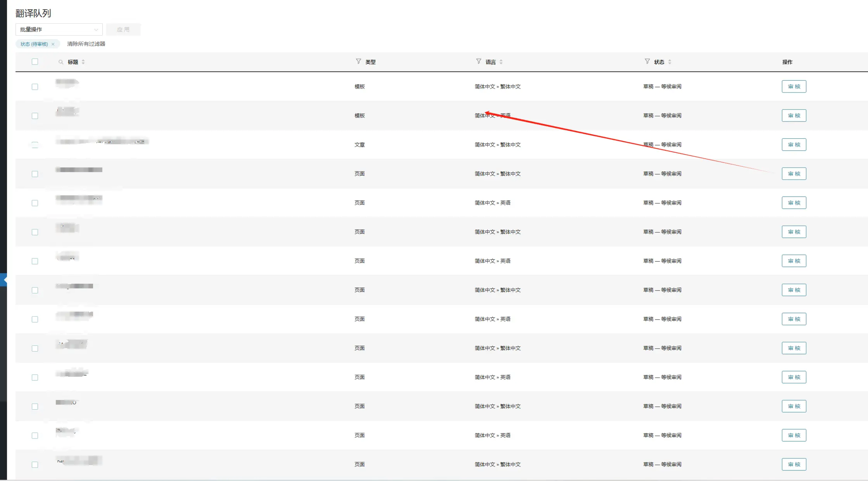868x481 pixels.
Task: Click 简体中文 » 繁体中文 in first 模板 row
Action: click(498, 87)
